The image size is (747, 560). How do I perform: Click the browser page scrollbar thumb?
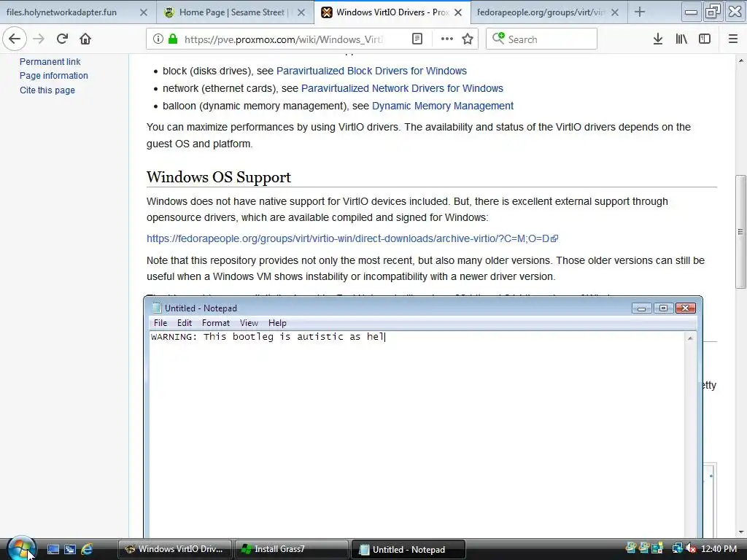740,232
